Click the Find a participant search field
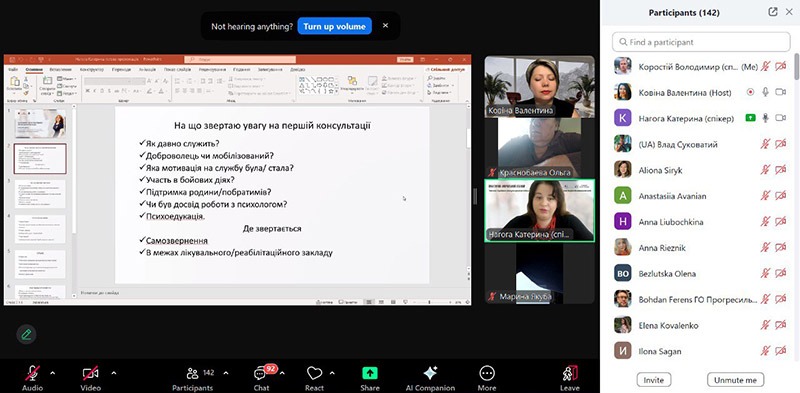800x393 pixels. (x=701, y=42)
